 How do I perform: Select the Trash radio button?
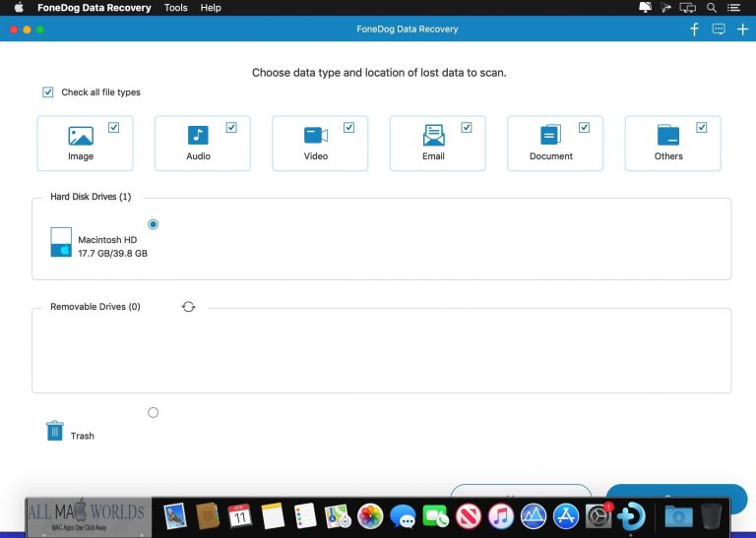[x=153, y=412]
